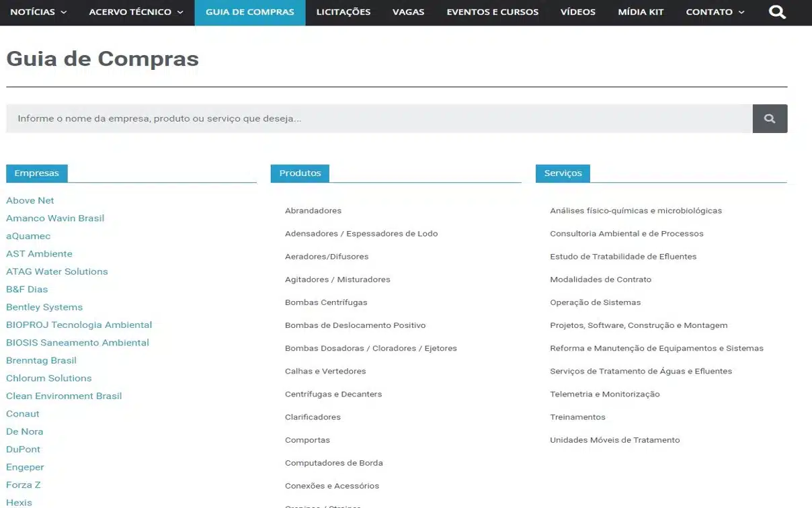812x508 pixels.
Task: Open the Conaut company link
Action: click(x=23, y=414)
